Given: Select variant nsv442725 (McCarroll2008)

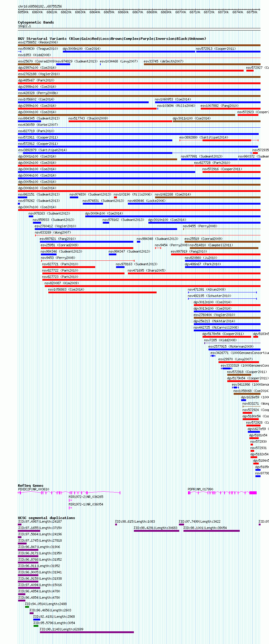Looking at the screenshot, I should pyautogui.click(x=216, y=328).
